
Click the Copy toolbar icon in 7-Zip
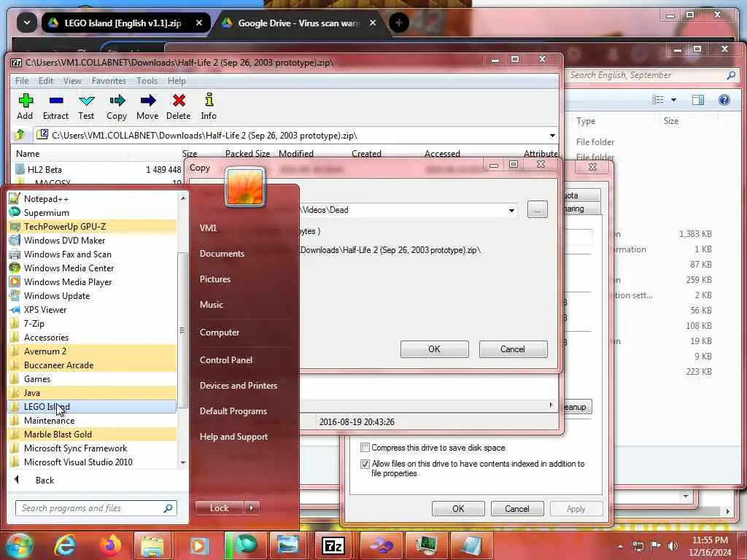click(x=117, y=106)
